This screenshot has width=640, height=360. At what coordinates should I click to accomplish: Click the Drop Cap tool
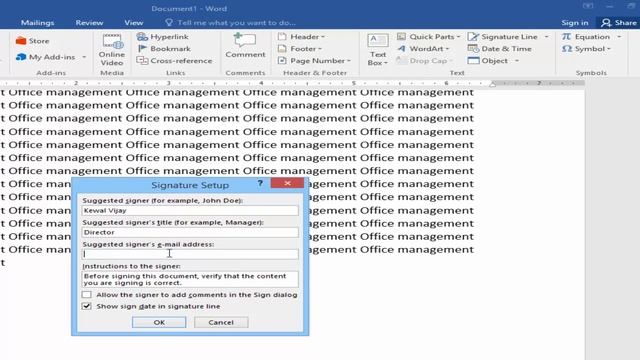pyautogui.click(x=425, y=60)
